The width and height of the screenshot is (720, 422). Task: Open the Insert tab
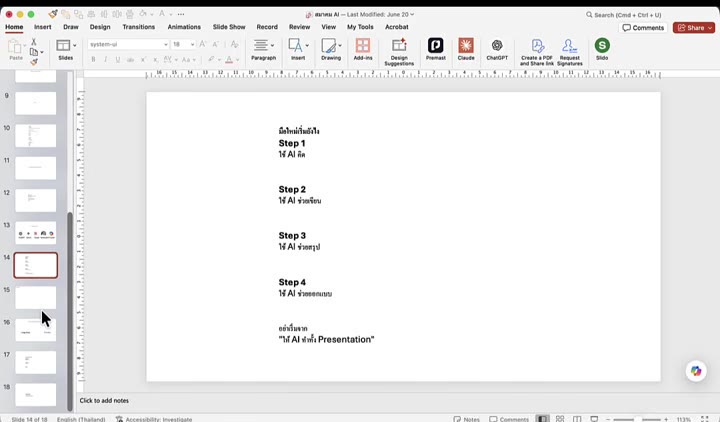point(42,27)
